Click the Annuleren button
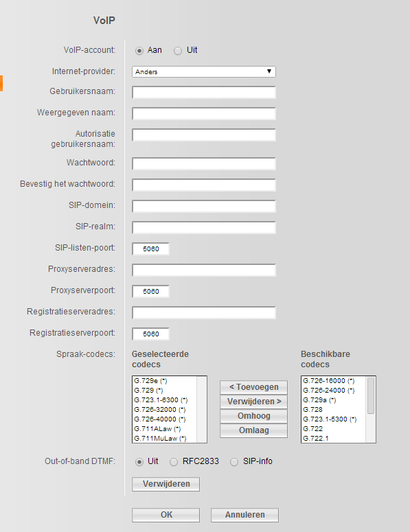 [244, 515]
